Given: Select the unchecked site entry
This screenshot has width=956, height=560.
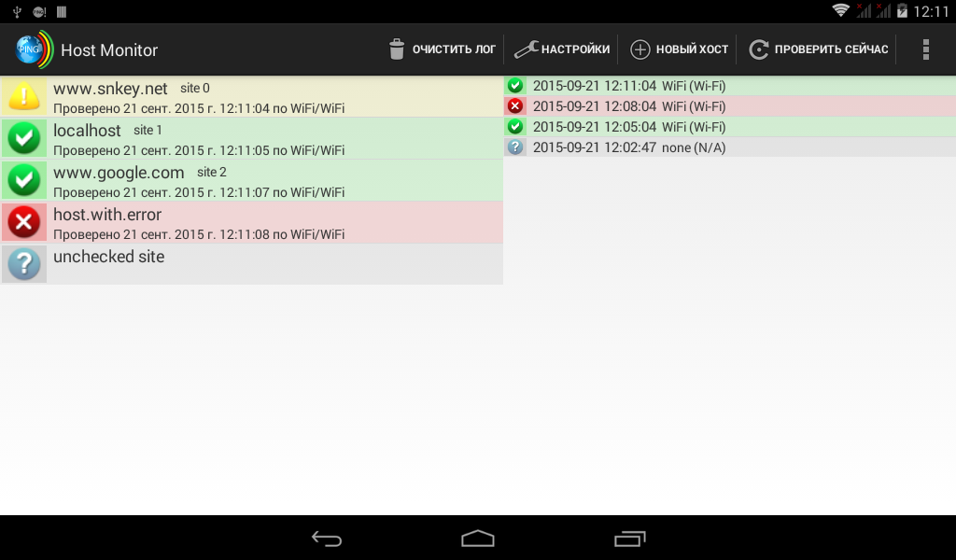Looking at the screenshot, I should 251,264.
